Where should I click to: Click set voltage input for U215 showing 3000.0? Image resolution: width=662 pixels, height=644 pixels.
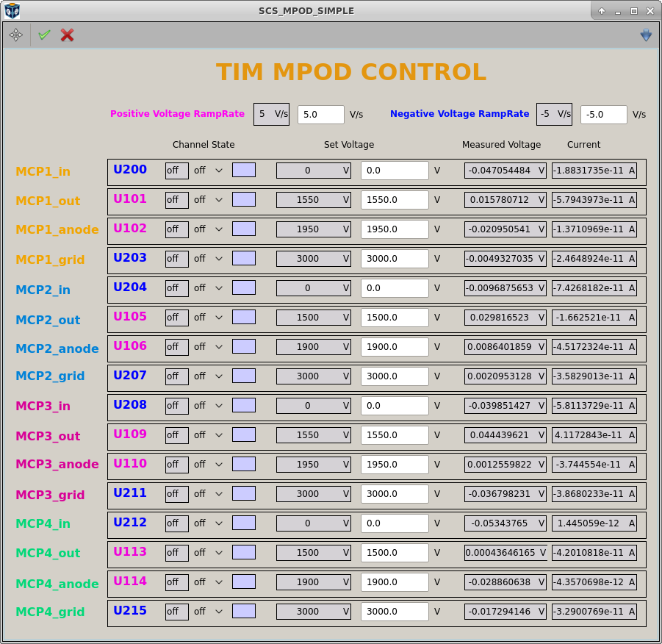coord(395,611)
